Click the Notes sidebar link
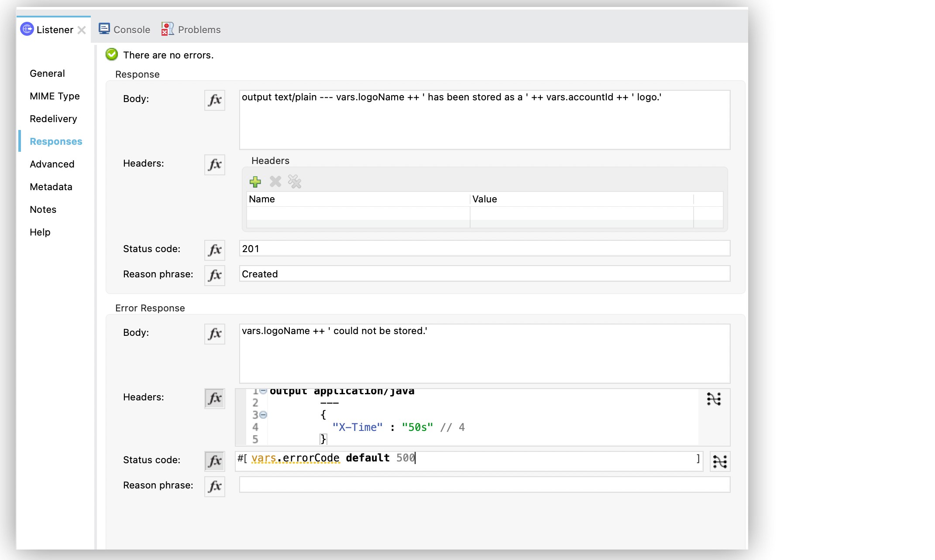Viewport: 935px width, 560px height. pos(43,208)
